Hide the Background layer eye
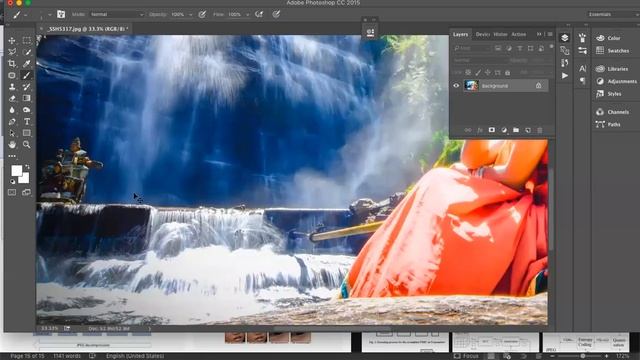 pos(456,86)
